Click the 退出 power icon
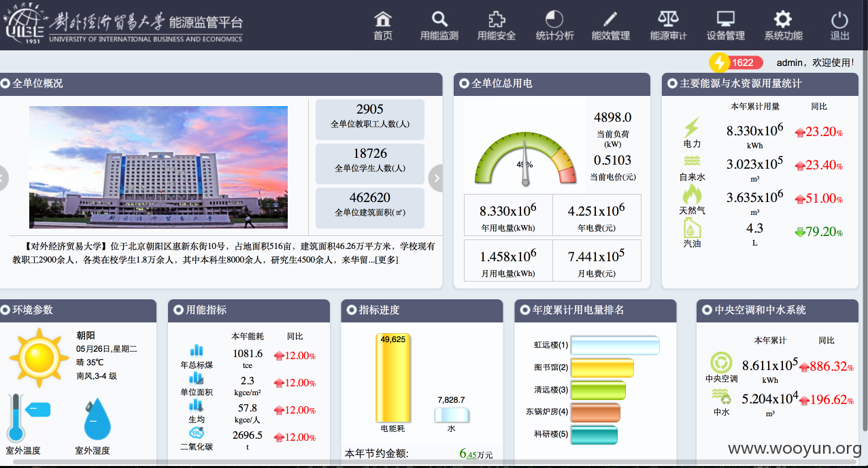 (x=840, y=19)
